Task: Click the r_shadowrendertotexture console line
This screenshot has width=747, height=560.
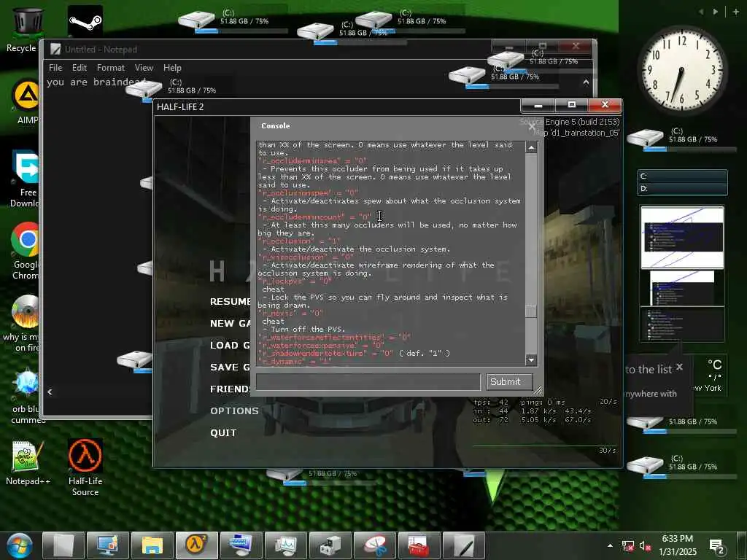Action: pyautogui.click(x=354, y=354)
